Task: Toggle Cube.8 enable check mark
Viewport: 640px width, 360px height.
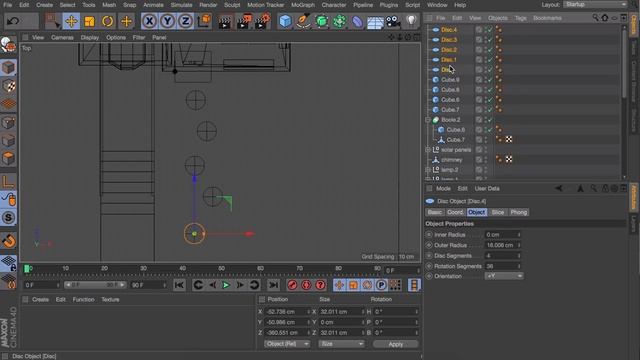Action: [x=490, y=90]
